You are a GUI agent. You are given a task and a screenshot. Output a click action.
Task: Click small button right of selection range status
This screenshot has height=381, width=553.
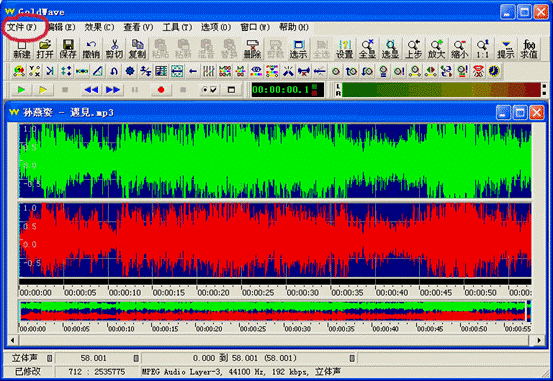pyautogui.click(x=352, y=358)
